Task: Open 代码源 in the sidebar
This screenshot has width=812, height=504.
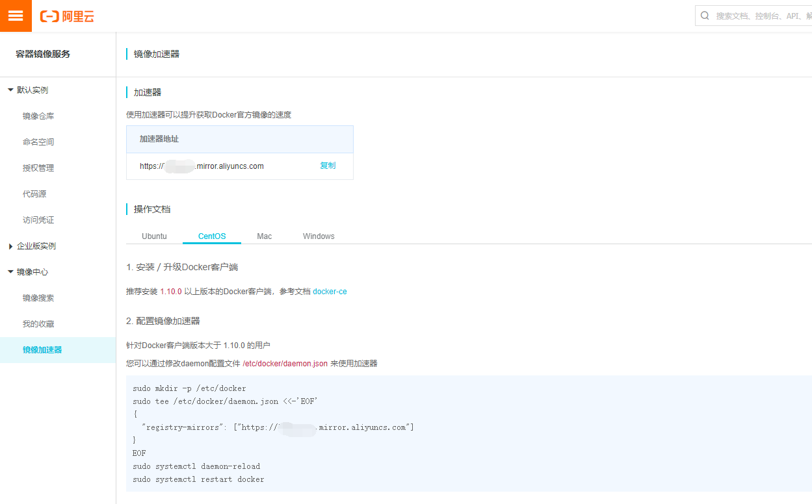Action: click(x=34, y=194)
